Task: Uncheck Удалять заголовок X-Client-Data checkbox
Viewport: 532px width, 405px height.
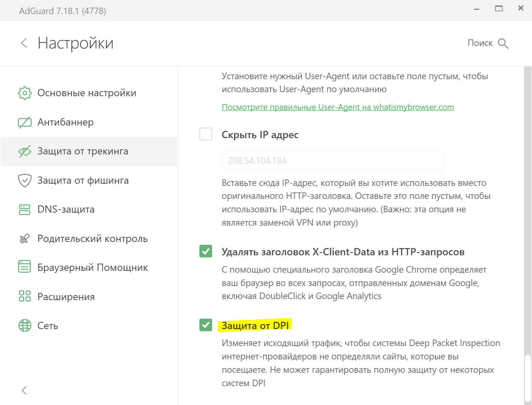Action: [206, 251]
